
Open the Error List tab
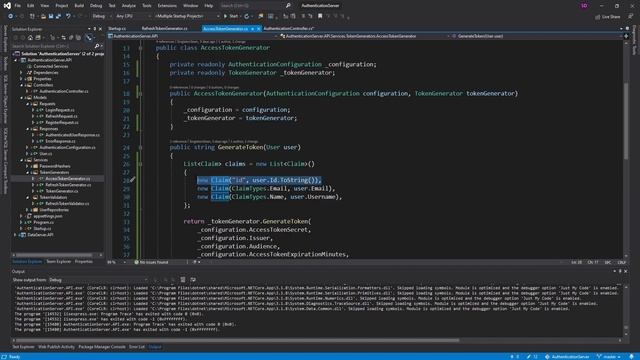pos(137,347)
